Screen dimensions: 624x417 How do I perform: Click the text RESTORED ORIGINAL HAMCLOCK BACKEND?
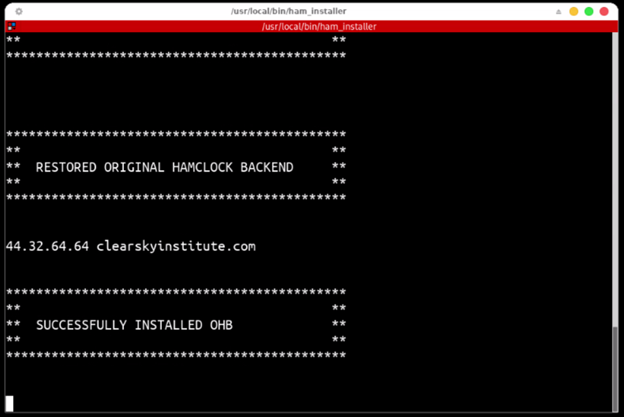tap(164, 167)
